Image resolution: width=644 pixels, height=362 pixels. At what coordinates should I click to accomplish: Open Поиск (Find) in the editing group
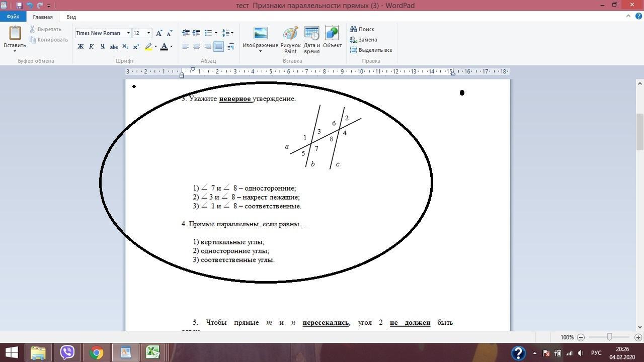tap(362, 29)
